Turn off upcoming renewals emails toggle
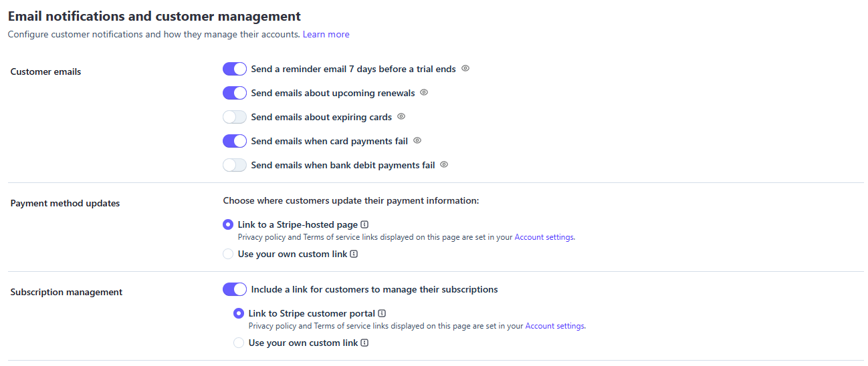This screenshot has width=868, height=366. [x=235, y=93]
